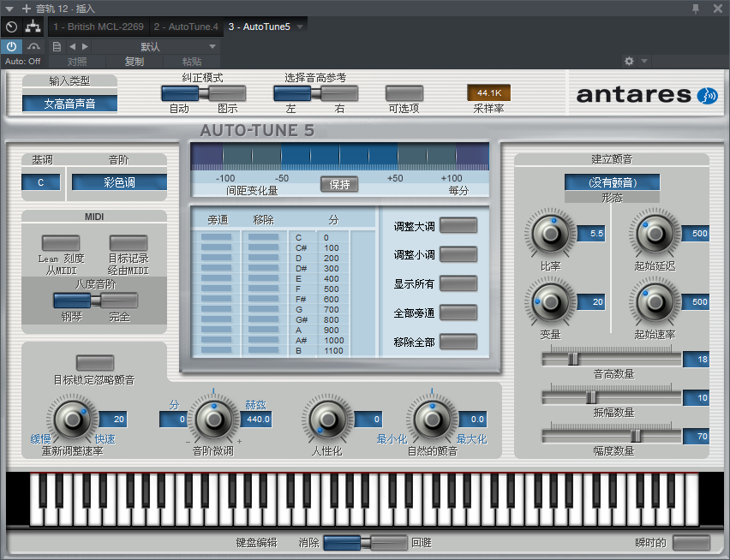The image size is (730, 560).
Task: Click the 调整大调 button
Action: (458, 225)
